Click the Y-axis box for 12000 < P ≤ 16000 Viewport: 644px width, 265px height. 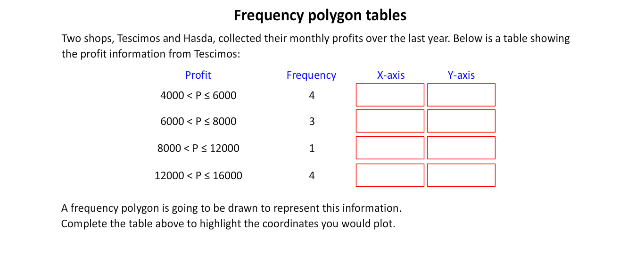pyautogui.click(x=461, y=175)
